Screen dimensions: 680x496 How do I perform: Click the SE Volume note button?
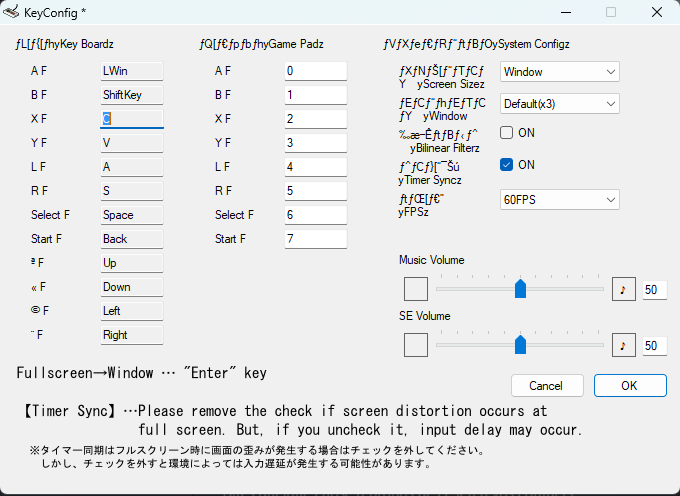pyautogui.click(x=623, y=345)
